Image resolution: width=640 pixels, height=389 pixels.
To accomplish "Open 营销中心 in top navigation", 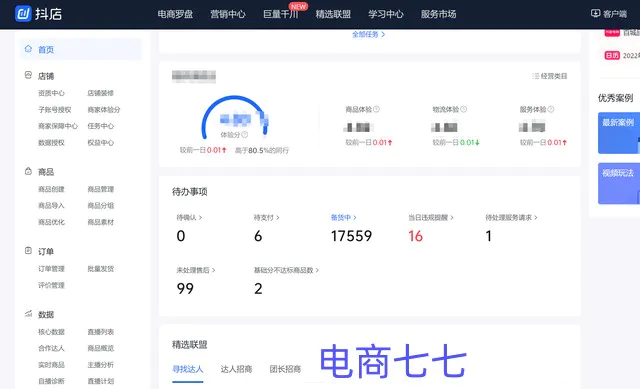I will pyautogui.click(x=228, y=14).
